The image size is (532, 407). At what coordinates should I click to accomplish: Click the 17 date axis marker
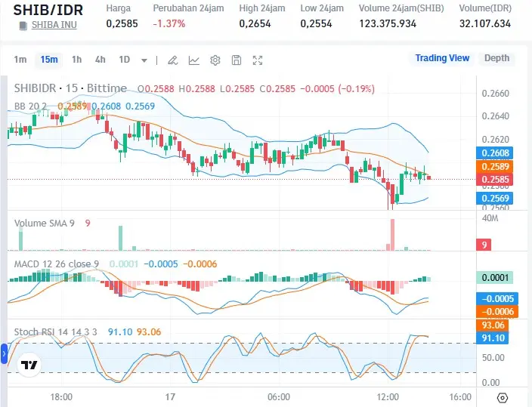tap(170, 397)
